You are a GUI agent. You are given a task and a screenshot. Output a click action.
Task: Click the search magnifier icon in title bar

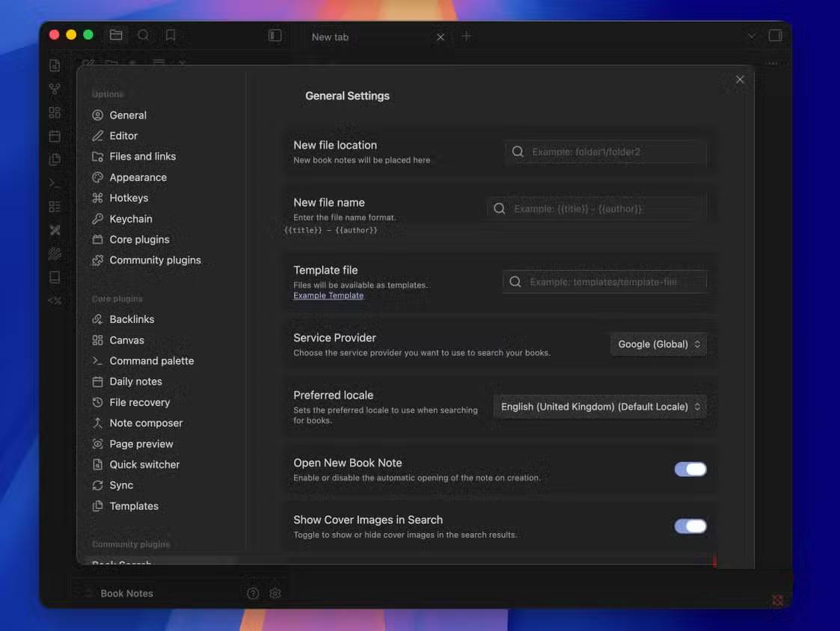[143, 35]
